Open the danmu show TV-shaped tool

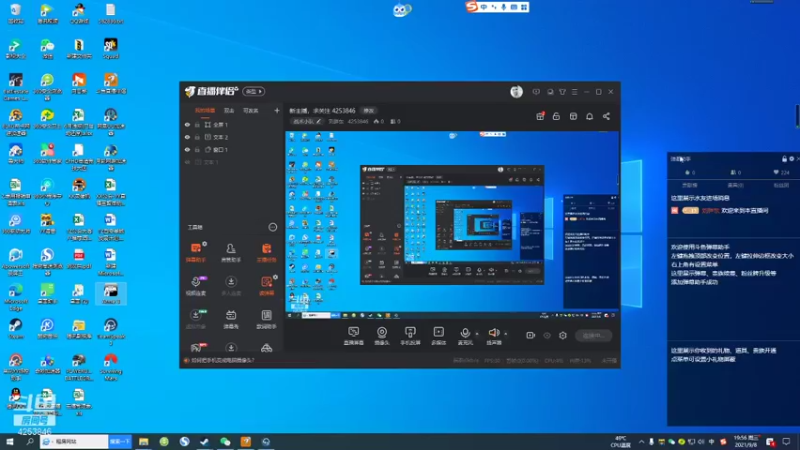click(231, 319)
